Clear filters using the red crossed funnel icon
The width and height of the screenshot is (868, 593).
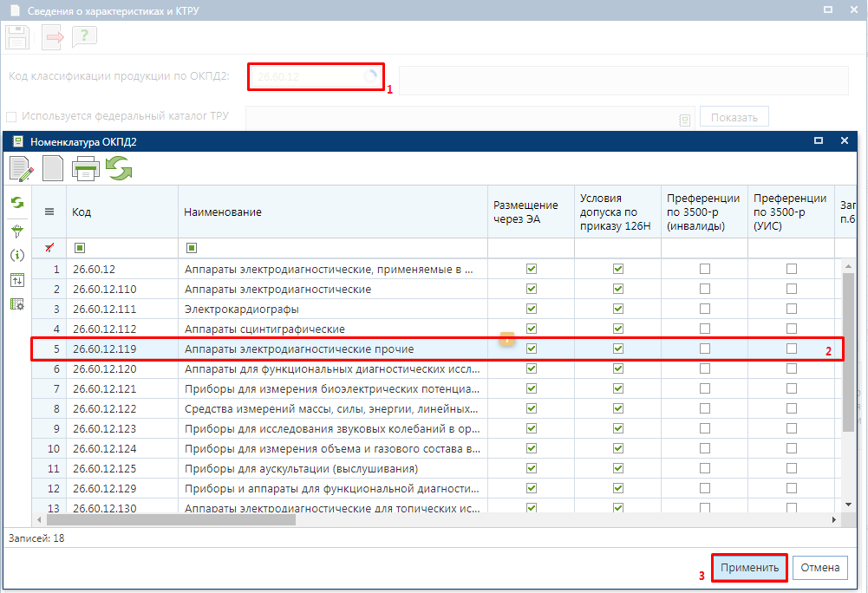[x=49, y=247]
